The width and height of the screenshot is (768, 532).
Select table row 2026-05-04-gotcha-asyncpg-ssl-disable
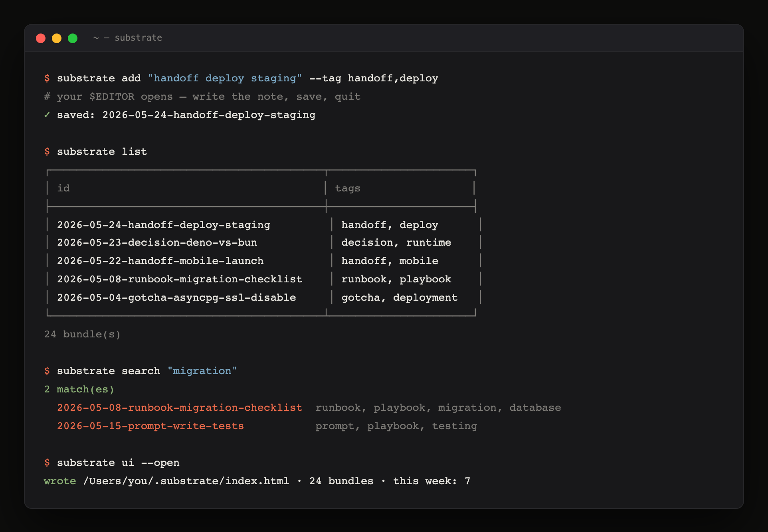click(x=176, y=298)
